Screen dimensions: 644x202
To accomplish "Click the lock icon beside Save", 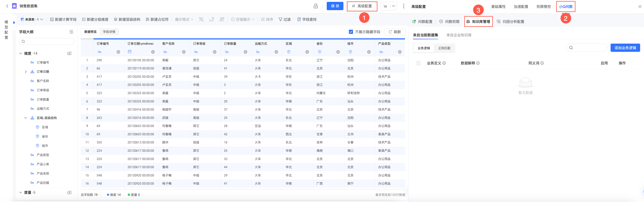I will click(316, 6).
